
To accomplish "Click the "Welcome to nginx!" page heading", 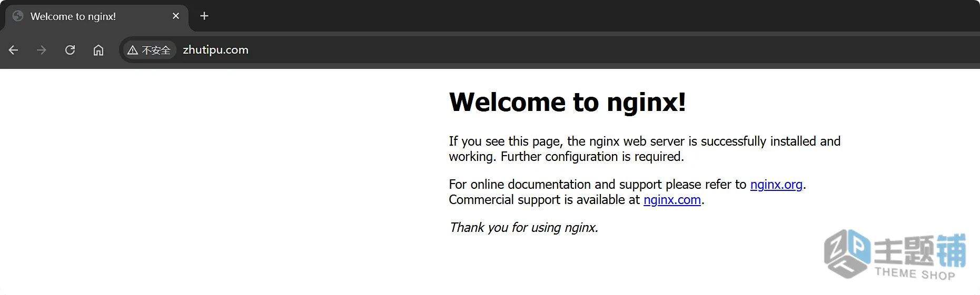I will 567,102.
